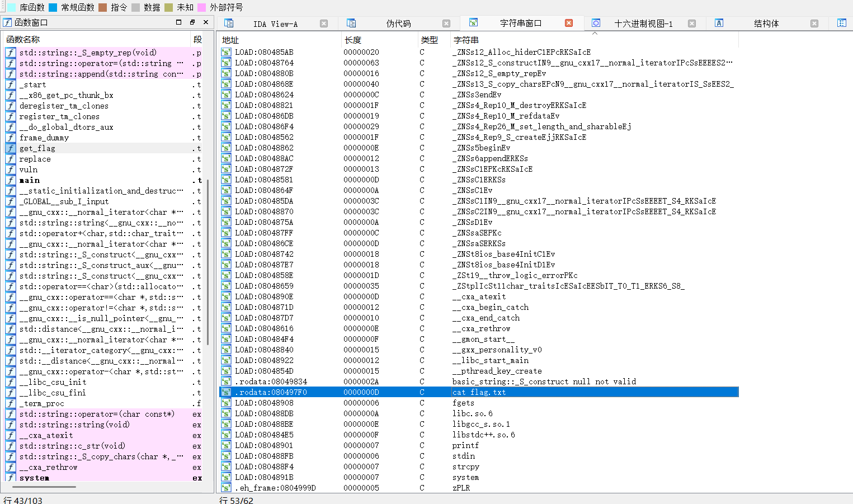The image size is (853, 504).
Task: Select the 'zPLR' string row
Action: coord(479,488)
